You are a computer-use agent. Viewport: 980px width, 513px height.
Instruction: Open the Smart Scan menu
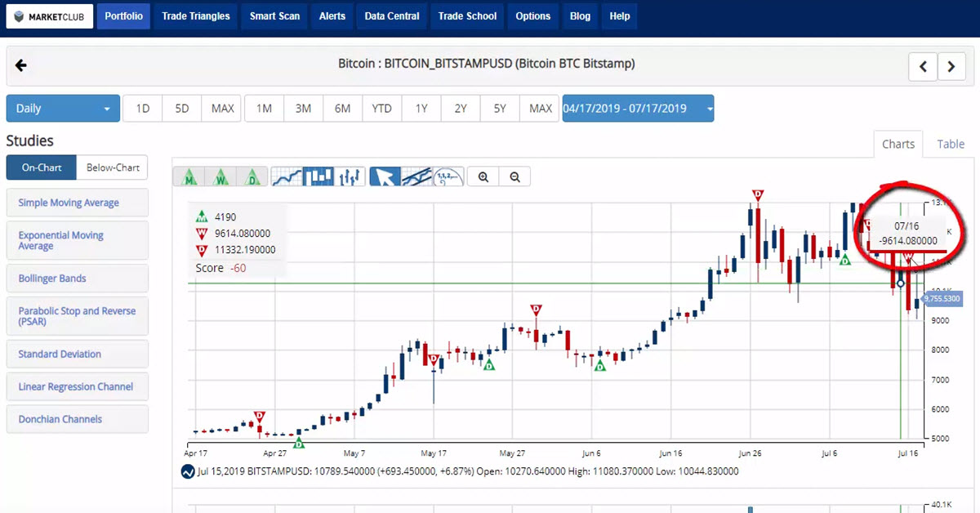[x=274, y=16]
